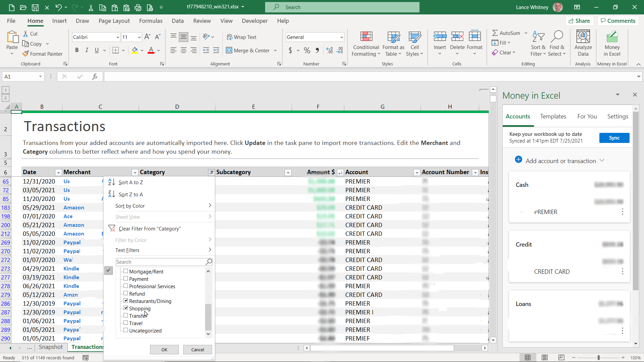Screen dimensions: 644x362
Task: Apply Comma Style number format
Action: tap(317, 50)
